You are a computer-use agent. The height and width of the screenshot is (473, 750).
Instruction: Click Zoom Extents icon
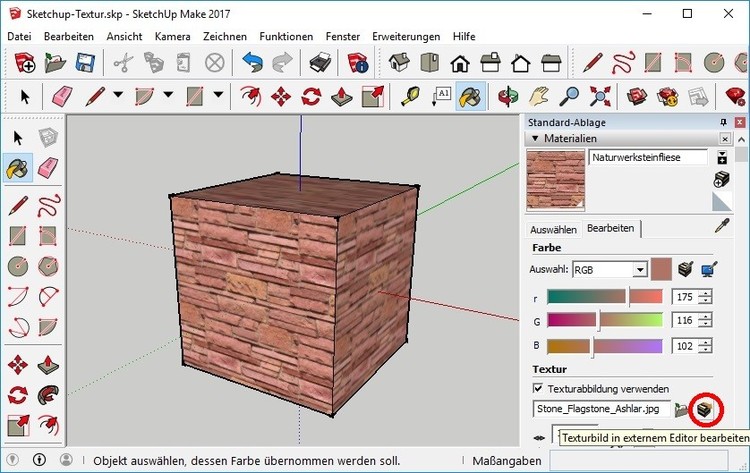(600, 96)
